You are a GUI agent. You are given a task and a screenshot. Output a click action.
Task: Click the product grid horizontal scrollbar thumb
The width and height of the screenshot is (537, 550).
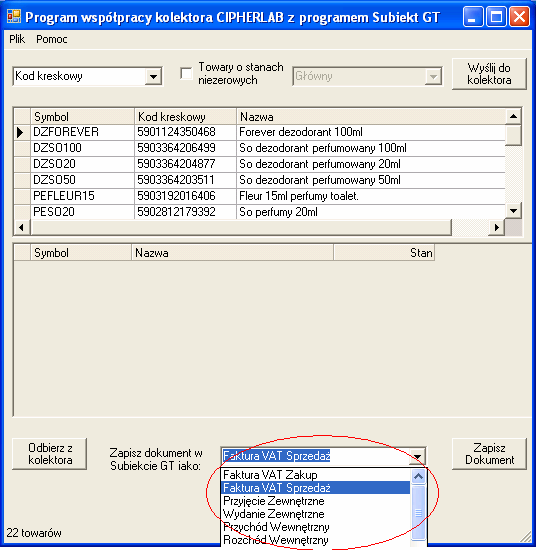pyautogui.click(x=241, y=227)
